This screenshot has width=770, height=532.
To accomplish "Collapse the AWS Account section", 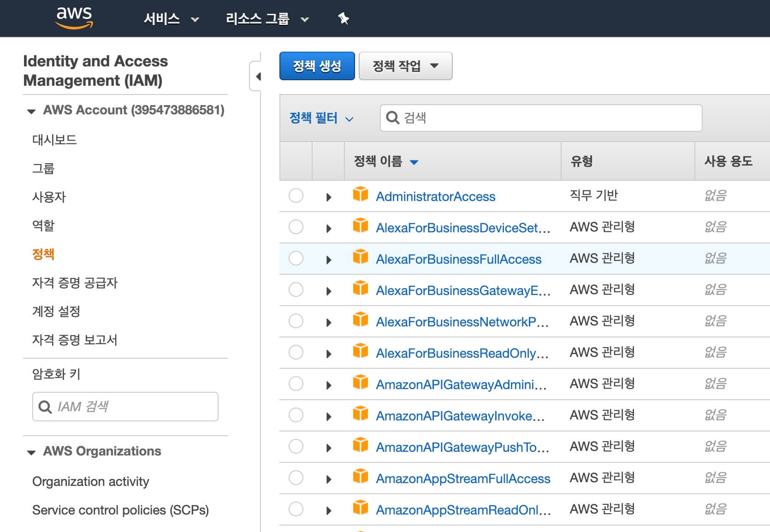I will click(x=31, y=111).
